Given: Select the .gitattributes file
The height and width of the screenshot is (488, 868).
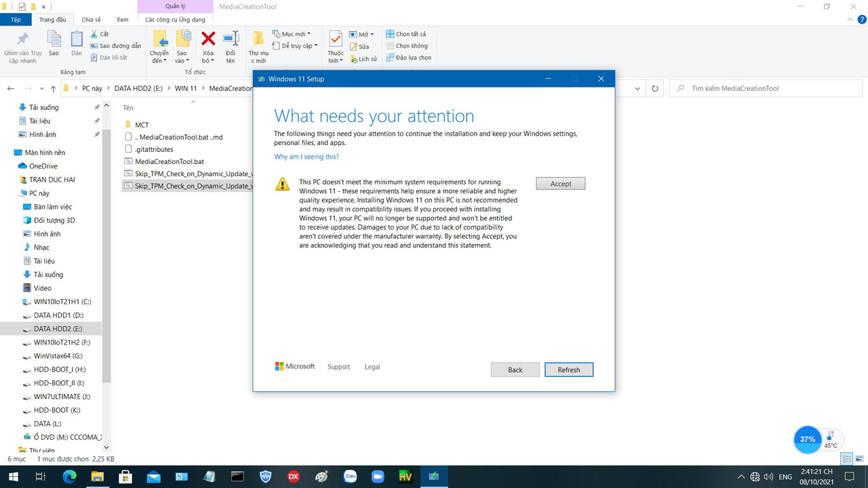Looking at the screenshot, I should tap(154, 149).
